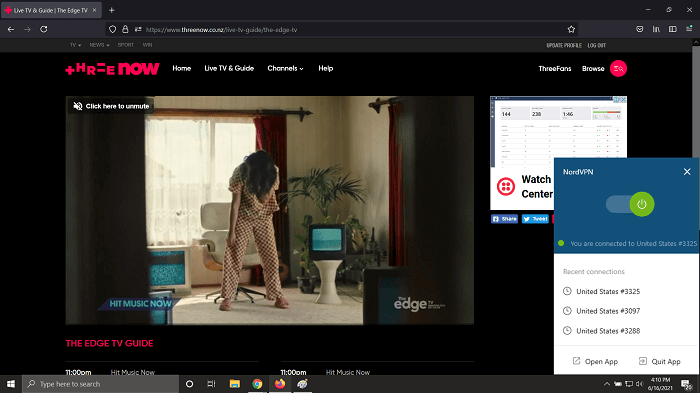The image size is (700, 393).
Task: Open Cortana circle icon
Action: click(189, 384)
